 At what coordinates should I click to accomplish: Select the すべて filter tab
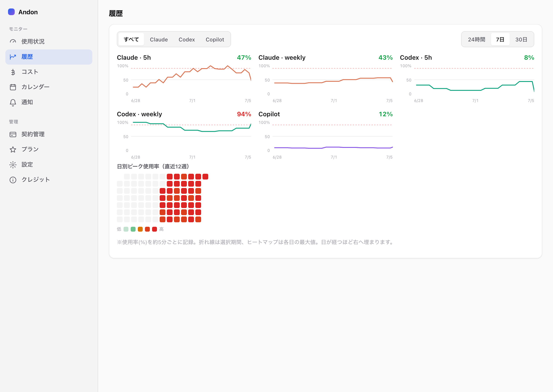(x=131, y=39)
